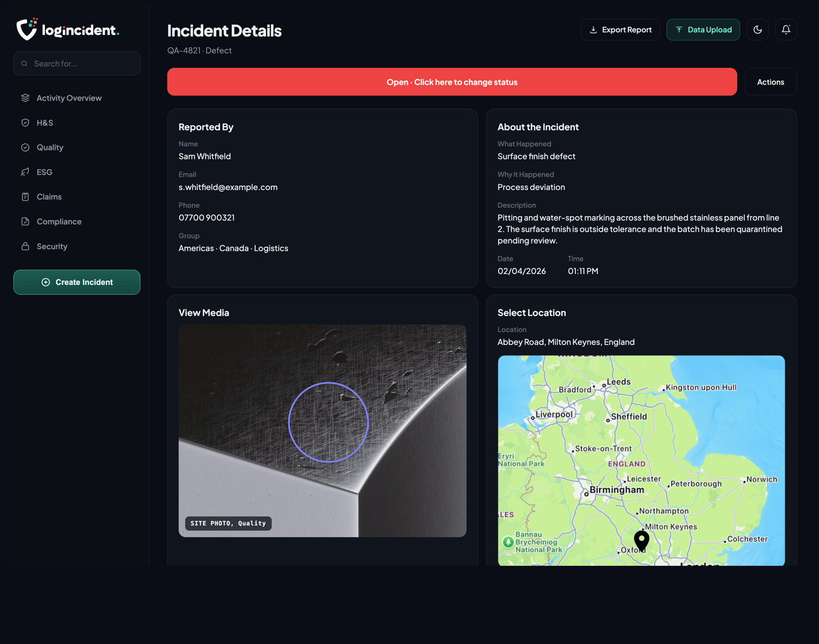Click the group Americas · Canada · Logistics
The image size is (819, 644).
click(234, 248)
